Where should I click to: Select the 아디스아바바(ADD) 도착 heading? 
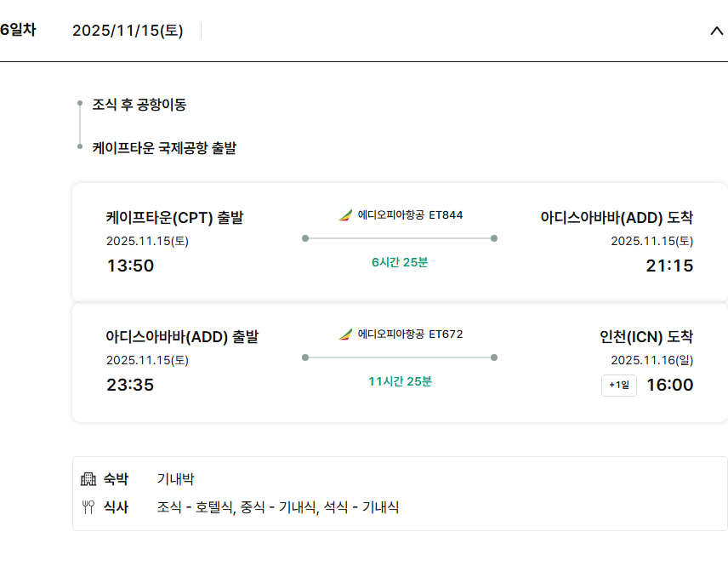(x=617, y=218)
